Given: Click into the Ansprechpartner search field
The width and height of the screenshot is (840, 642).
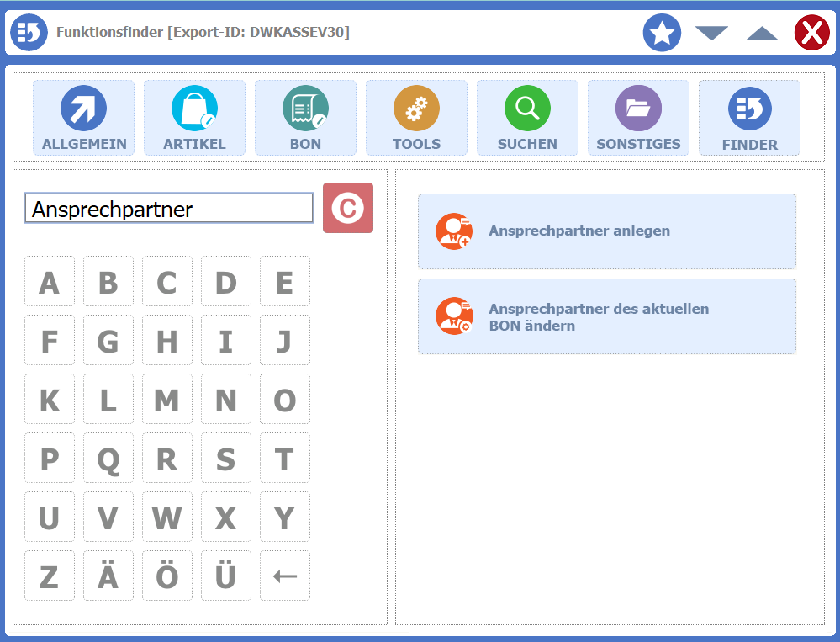Looking at the screenshot, I should pos(169,209).
